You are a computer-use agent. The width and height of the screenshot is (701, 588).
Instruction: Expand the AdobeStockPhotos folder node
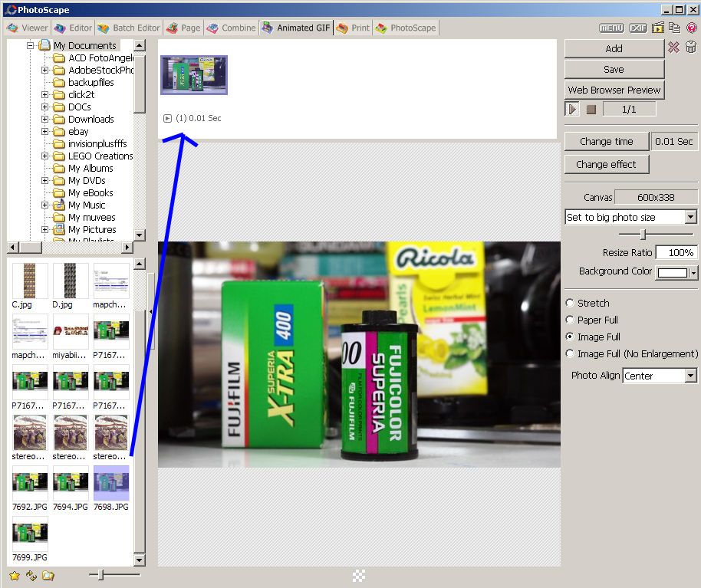tap(44, 71)
